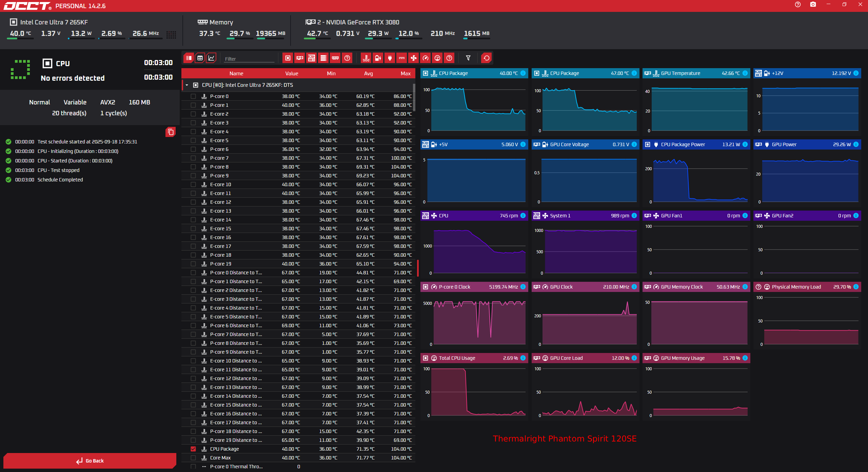
Task: Take a screenshot with the camera icon
Action: [813, 4]
